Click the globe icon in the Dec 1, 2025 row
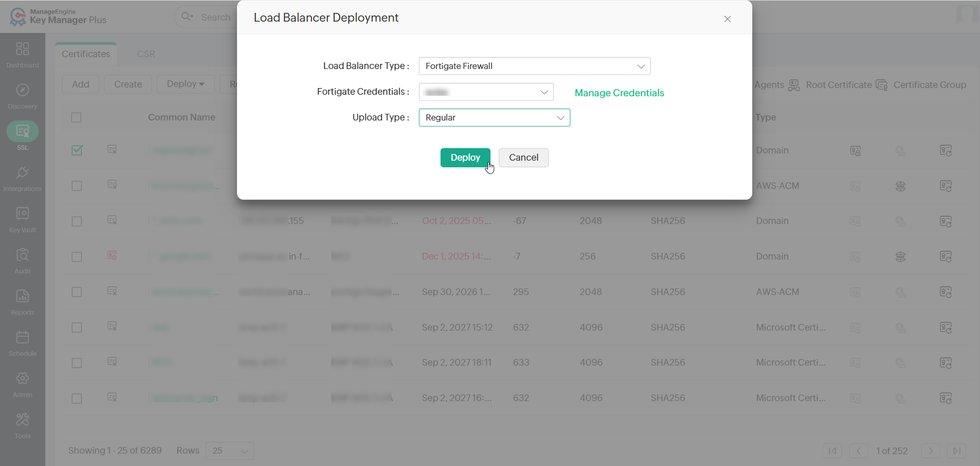The image size is (980, 466). 900,256
